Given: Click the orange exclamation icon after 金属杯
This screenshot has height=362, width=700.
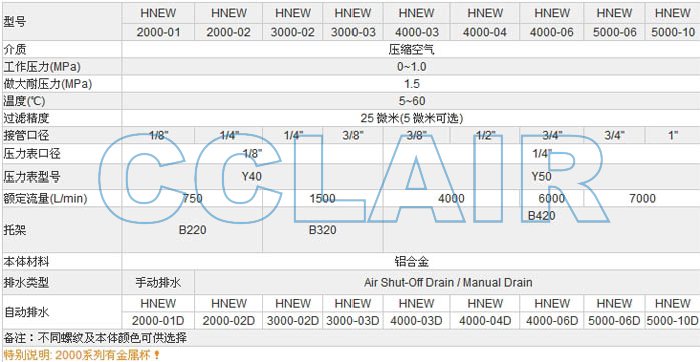Looking at the screenshot, I should coord(156,355).
